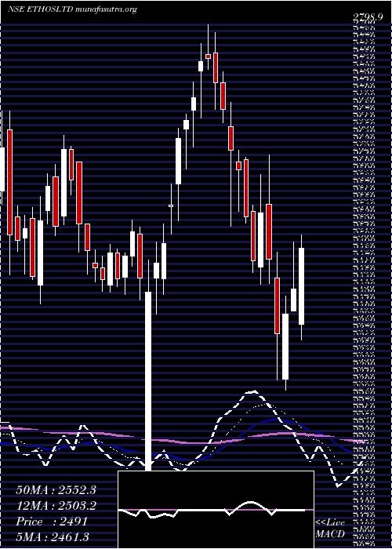Screen dimensions: 392x549
Task: Click the small red candle at chart peak
Action: (x=208, y=56)
